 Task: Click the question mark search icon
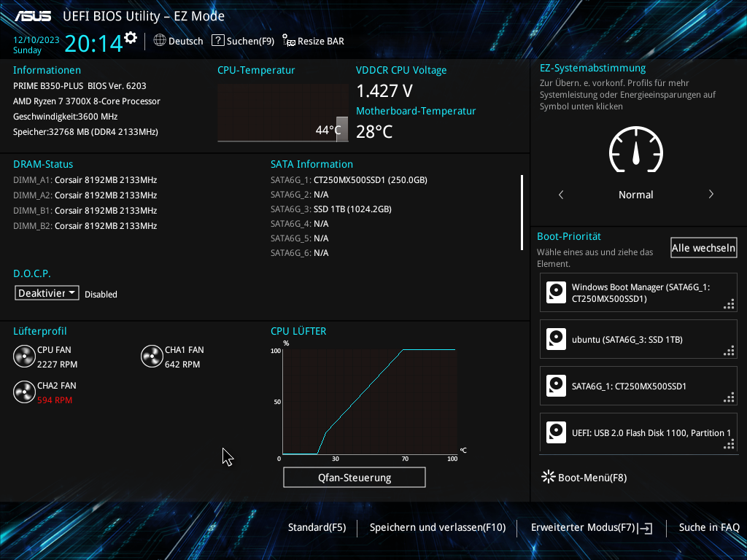pos(217,41)
